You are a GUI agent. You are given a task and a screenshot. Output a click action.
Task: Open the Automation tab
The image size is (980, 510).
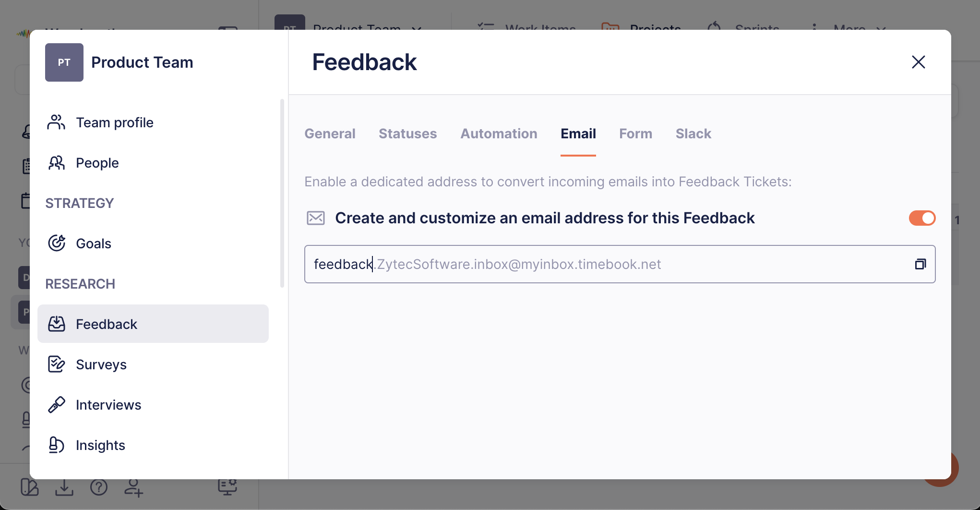point(499,134)
